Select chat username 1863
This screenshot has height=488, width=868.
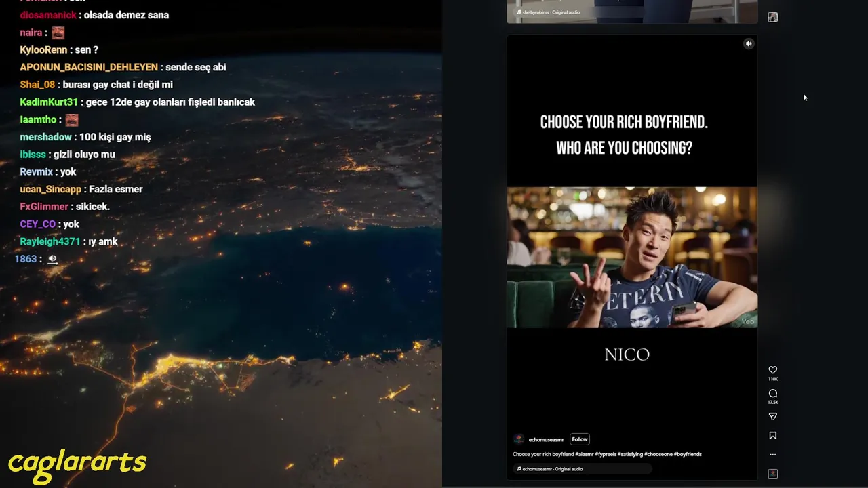point(26,259)
